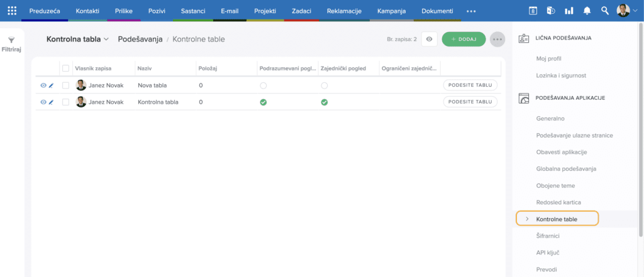Open Globalna podešavanja
Viewport: 644px width, 277px height.
click(566, 169)
